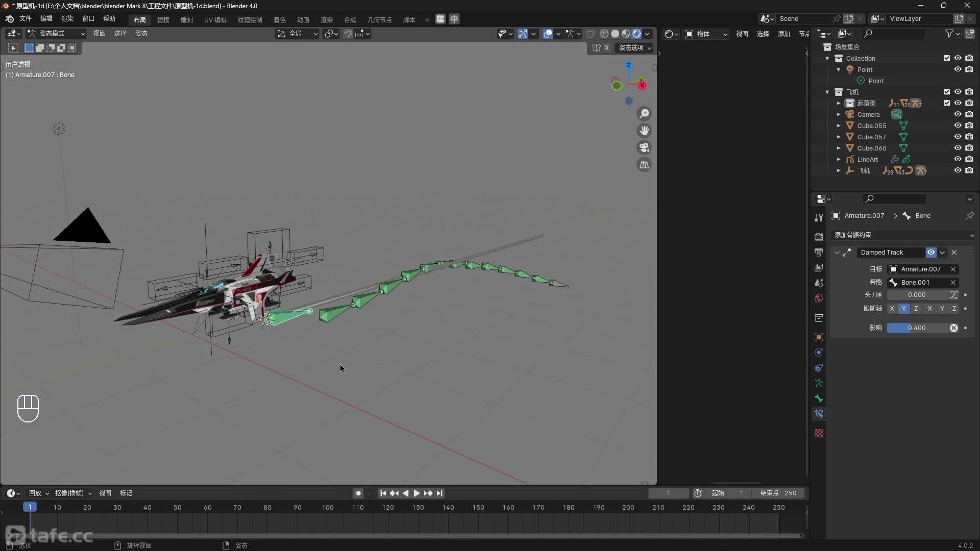The height and width of the screenshot is (551, 980).
Task: Hide Cube.055 in viewport
Action: 958,126
